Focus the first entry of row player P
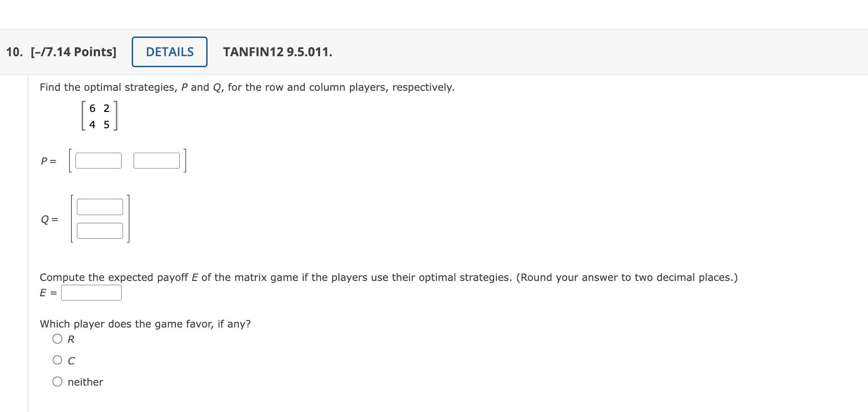Image resolution: width=868 pixels, height=412 pixels. pos(99,160)
